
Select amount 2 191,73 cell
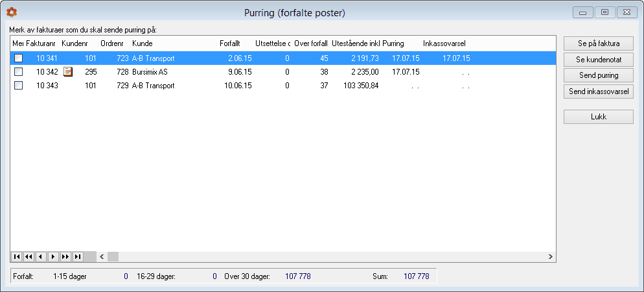365,58
